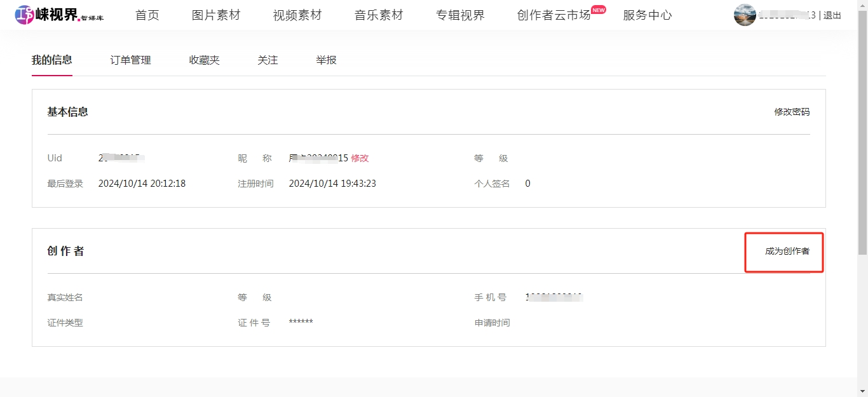This screenshot has width=868, height=397.
Task: Click red 修改 link beside nickname
Action: click(x=360, y=158)
